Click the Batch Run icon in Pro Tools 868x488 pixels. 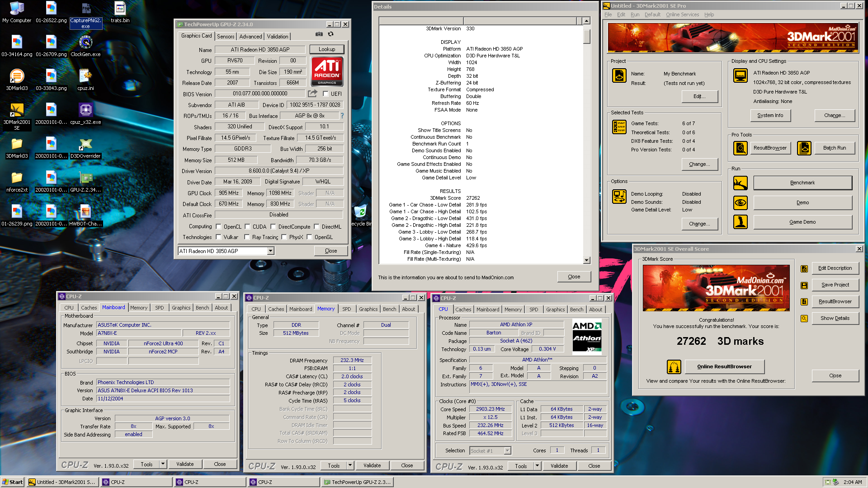pyautogui.click(x=804, y=148)
